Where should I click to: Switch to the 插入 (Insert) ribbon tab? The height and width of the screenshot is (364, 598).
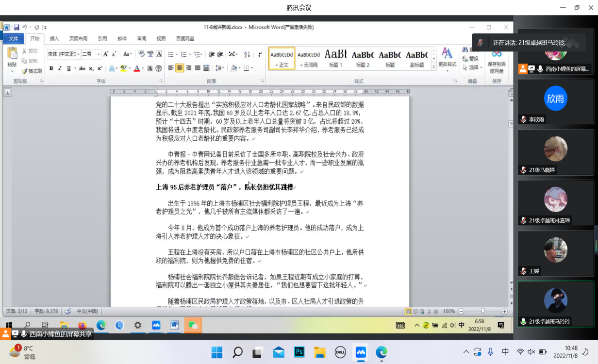point(54,38)
